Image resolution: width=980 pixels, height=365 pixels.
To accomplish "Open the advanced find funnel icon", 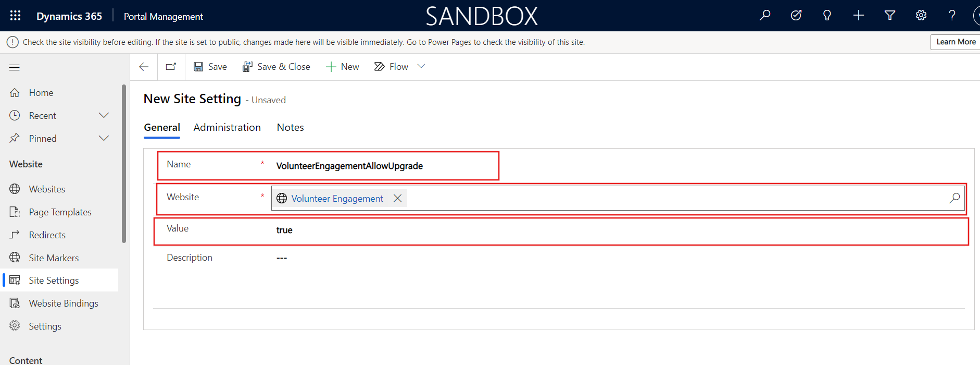I will [890, 16].
